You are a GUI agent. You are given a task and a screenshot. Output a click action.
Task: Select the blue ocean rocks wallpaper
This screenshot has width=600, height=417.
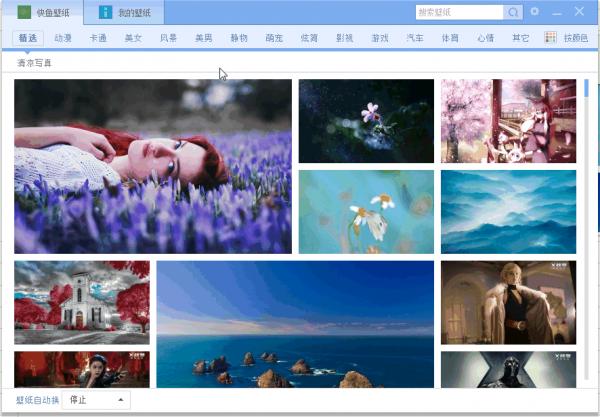(x=295, y=324)
